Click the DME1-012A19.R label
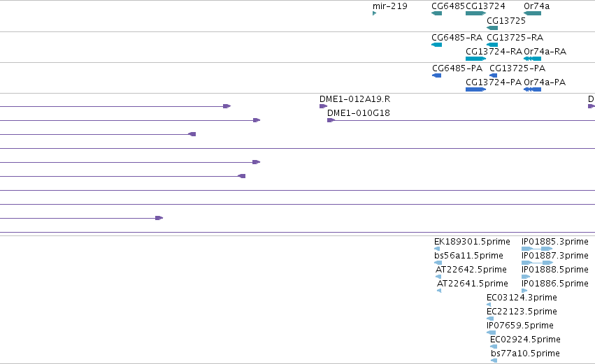This screenshot has width=595, height=364. tap(354, 99)
